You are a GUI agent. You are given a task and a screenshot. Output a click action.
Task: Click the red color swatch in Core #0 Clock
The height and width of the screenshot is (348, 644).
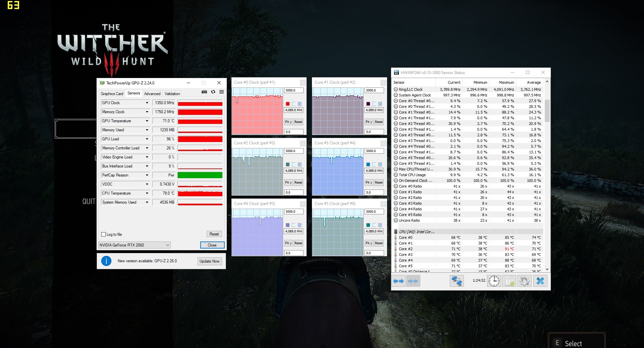pos(287,104)
